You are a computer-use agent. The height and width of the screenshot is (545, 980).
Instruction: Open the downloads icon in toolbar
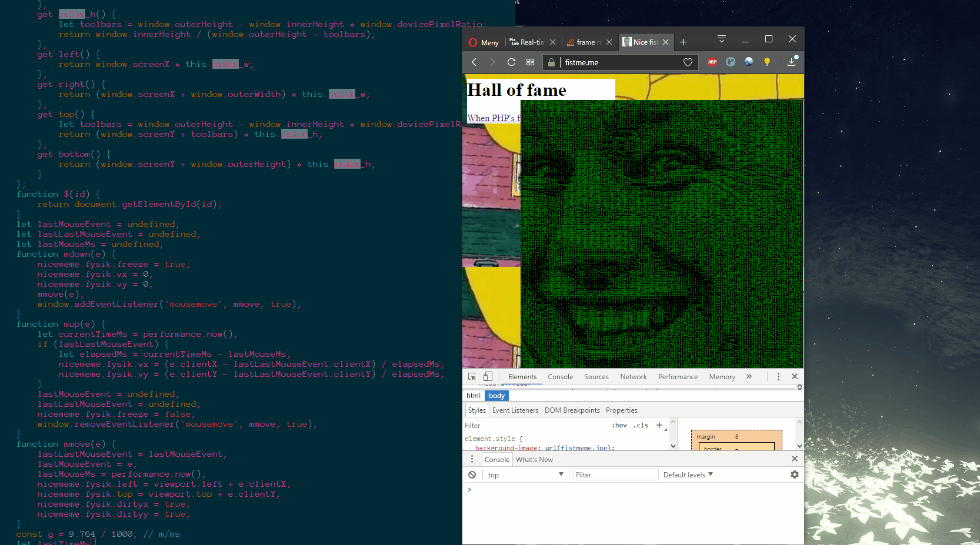pyautogui.click(x=792, y=62)
